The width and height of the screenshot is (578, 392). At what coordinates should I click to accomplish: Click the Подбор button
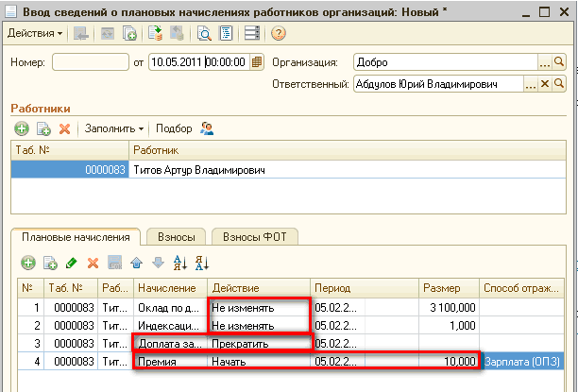coord(173,128)
